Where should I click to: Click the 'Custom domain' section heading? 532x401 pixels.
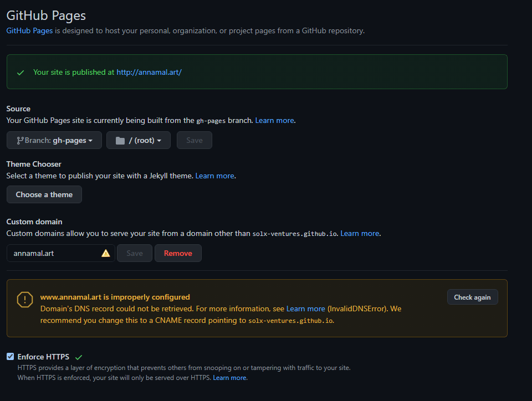click(34, 222)
